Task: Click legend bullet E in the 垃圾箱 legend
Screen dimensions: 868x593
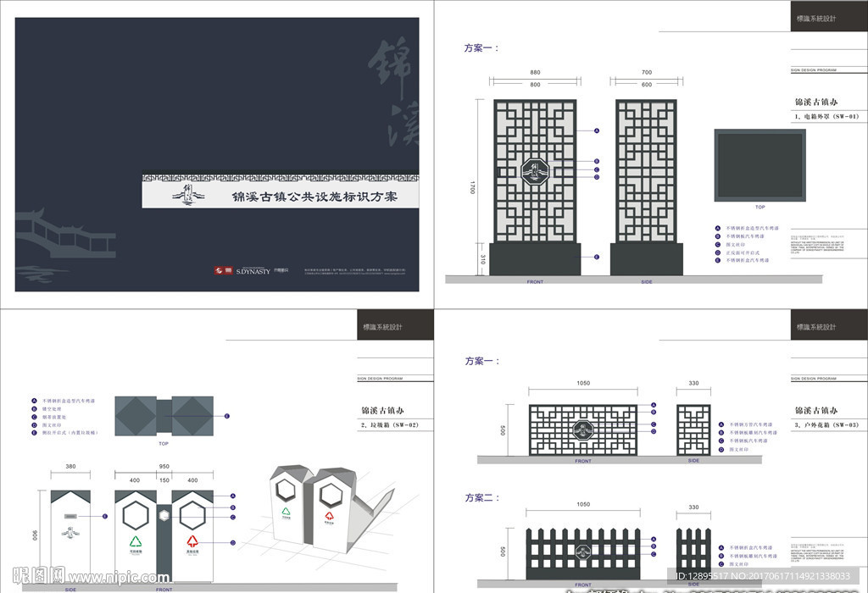Action: (34, 433)
